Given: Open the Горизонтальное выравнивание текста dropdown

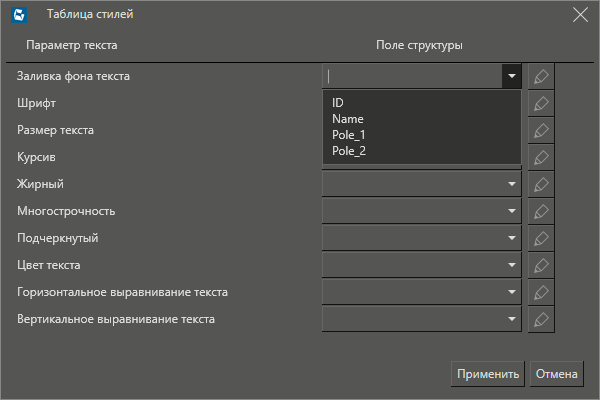Looking at the screenshot, I should pos(512,292).
